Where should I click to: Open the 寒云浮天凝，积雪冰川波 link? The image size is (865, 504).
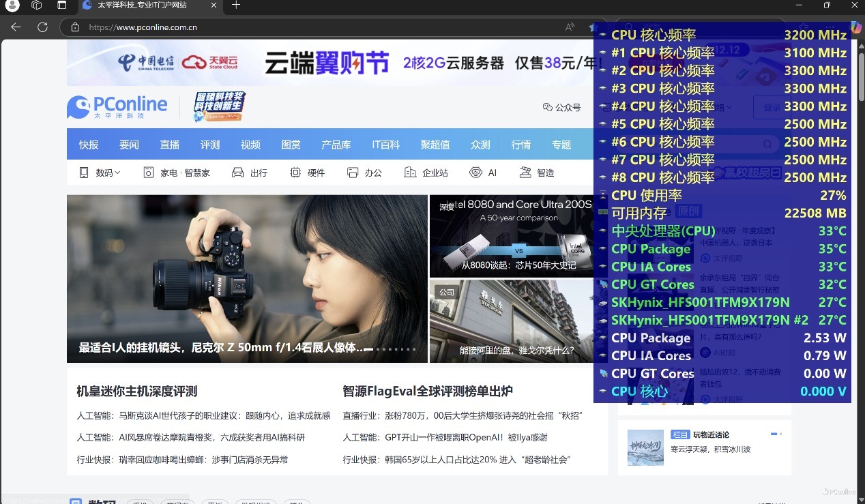pyautogui.click(x=710, y=449)
